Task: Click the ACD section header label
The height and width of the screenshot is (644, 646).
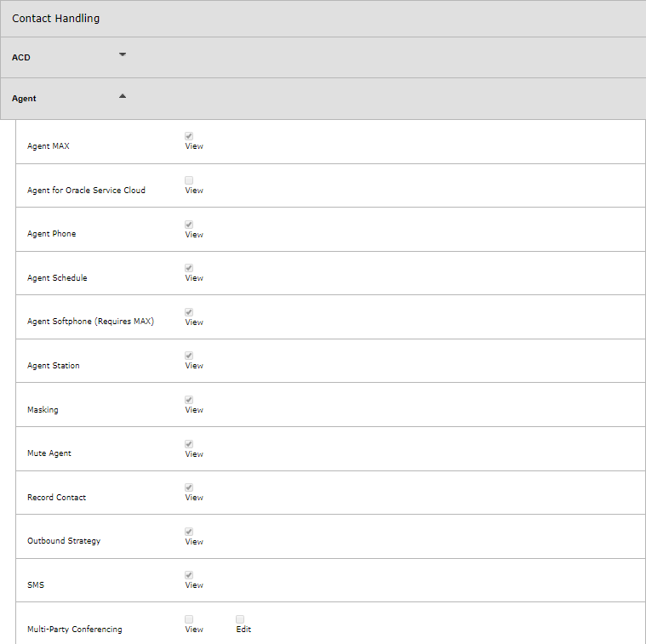Action: [x=21, y=58]
